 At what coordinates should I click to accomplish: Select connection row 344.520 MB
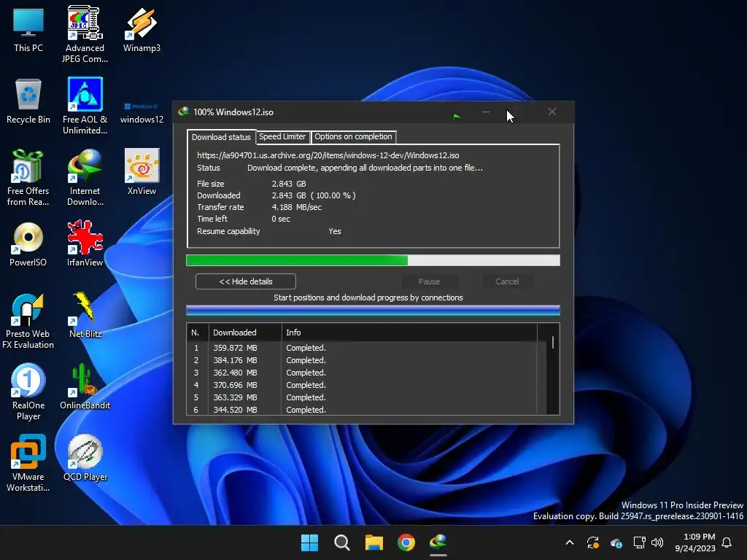[x=362, y=410]
